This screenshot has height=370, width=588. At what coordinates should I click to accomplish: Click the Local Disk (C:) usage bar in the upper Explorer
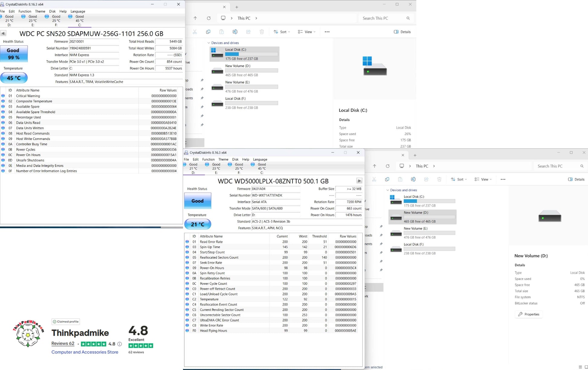(x=251, y=54)
